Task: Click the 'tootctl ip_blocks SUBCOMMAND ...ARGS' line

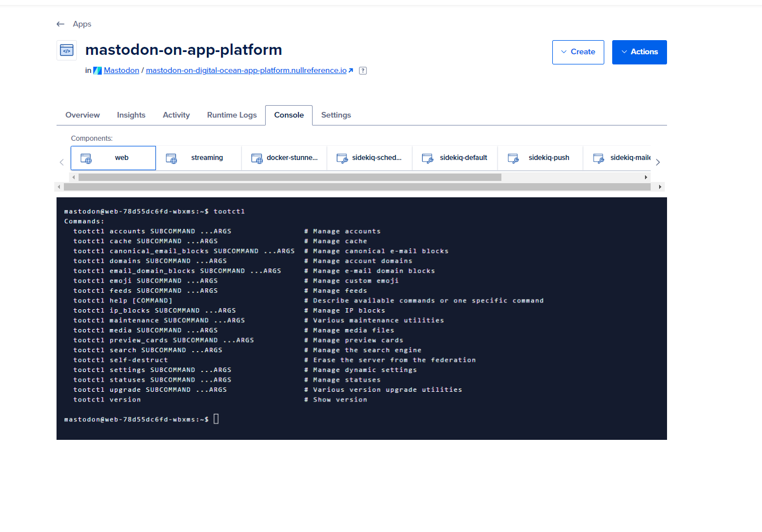Action: tap(155, 311)
